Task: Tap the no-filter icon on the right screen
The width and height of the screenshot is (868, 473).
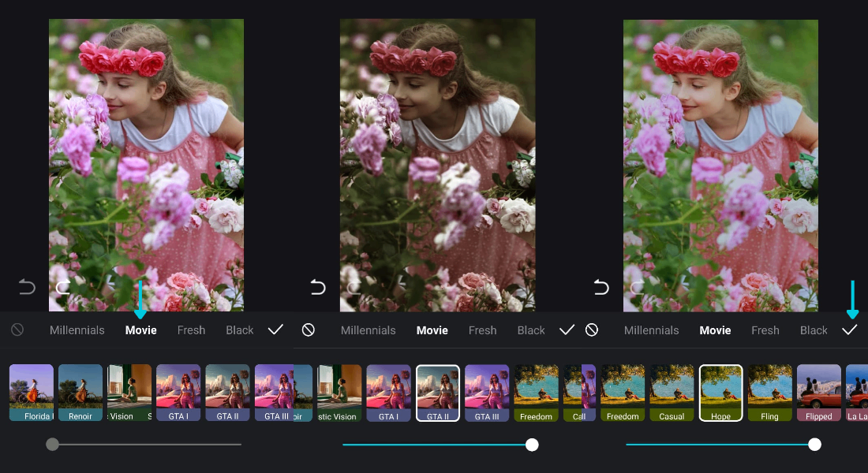Action: click(x=592, y=330)
